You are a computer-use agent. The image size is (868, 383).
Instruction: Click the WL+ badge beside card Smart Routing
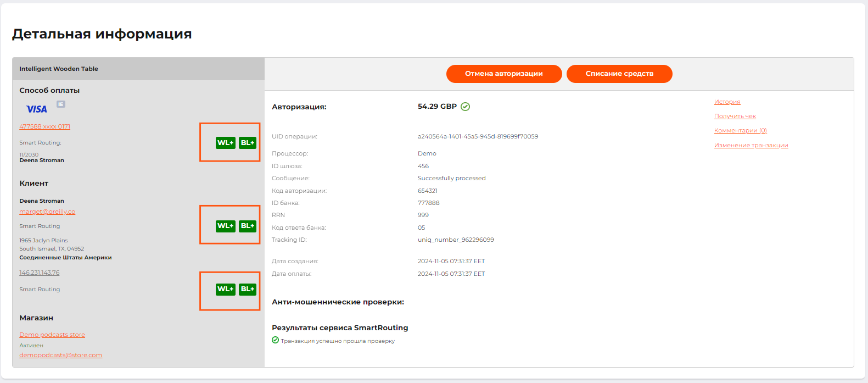pyautogui.click(x=225, y=143)
